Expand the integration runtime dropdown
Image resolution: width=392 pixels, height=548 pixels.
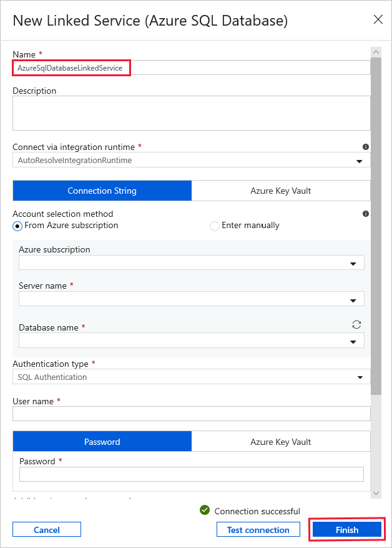(x=359, y=161)
